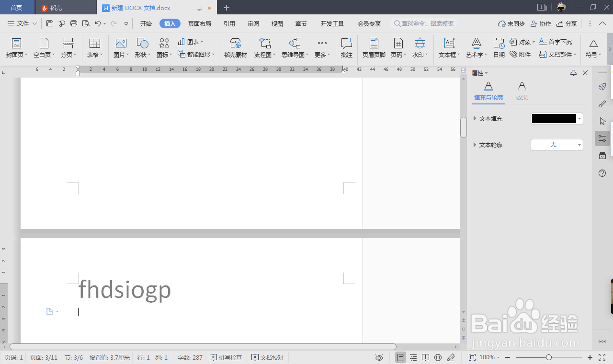Edit header and footer (页眉页脚)
The height and width of the screenshot is (364, 613).
coord(374,48)
